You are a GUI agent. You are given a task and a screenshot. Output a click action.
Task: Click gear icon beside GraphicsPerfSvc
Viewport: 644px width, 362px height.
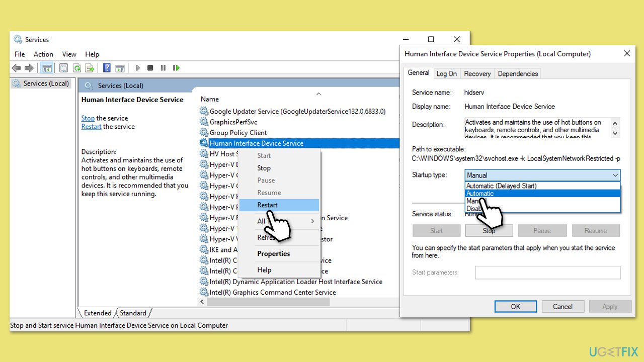[204, 122]
